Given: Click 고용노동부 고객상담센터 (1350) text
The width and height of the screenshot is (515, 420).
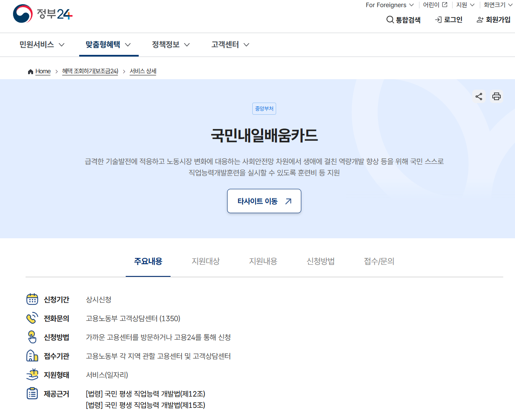Looking at the screenshot, I should pyautogui.click(x=133, y=319).
